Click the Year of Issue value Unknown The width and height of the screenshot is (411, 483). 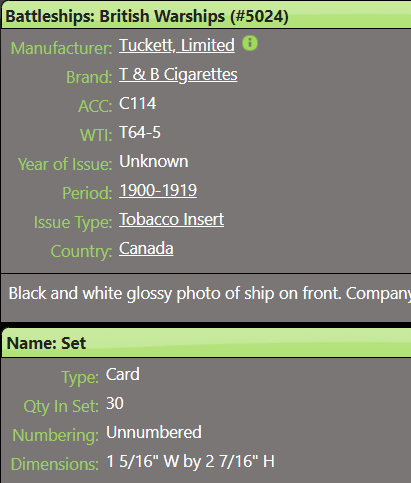[154, 162]
